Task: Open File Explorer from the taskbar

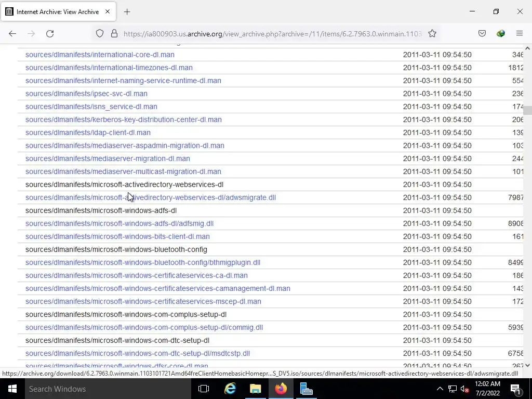Action: (x=256, y=389)
